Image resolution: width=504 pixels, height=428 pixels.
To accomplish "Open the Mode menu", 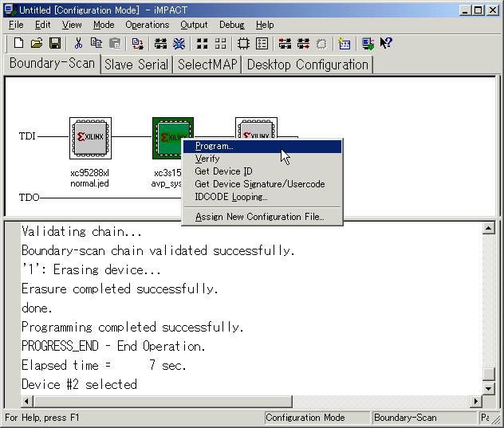I will coord(104,25).
